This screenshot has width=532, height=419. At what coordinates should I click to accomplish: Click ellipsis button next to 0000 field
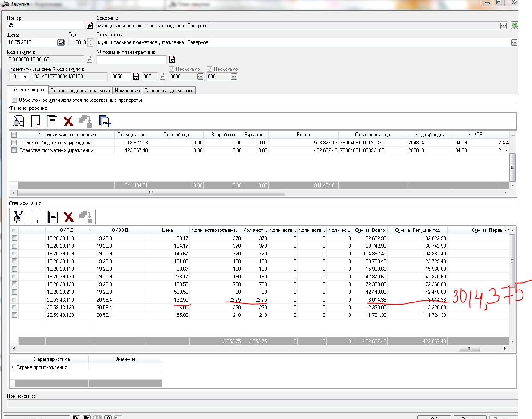click(200, 77)
